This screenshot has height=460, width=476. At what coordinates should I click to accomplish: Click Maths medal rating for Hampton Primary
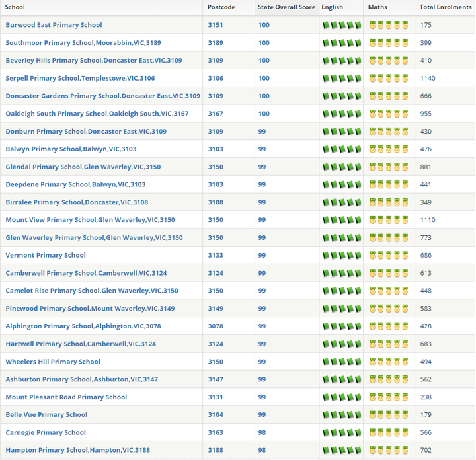tap(389, 450)
